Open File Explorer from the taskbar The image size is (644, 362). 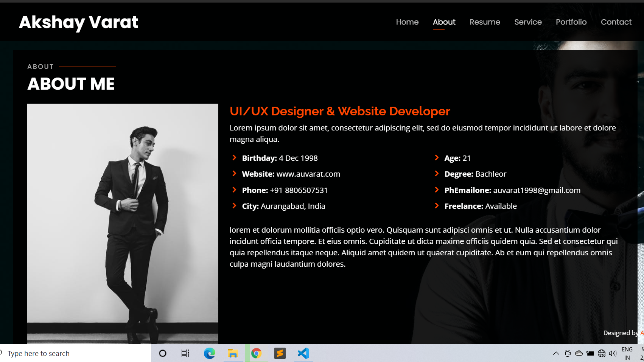click(x=233, y=353)
